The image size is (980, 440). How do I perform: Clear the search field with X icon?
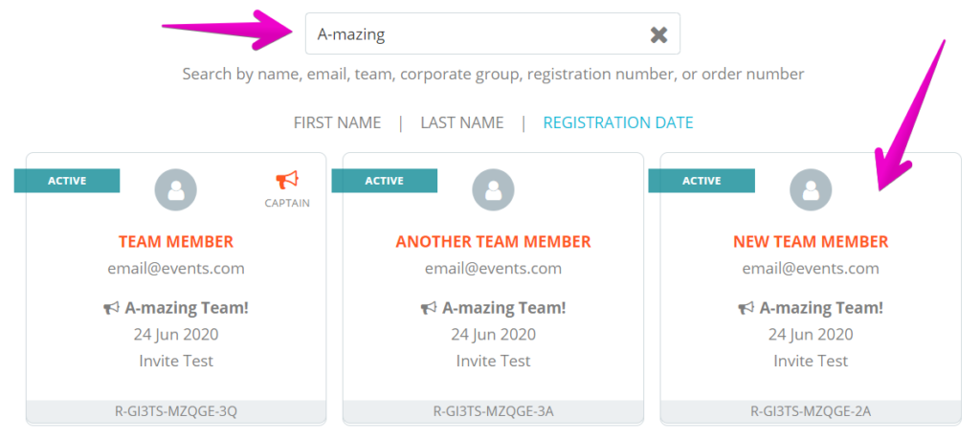[658, 34]
